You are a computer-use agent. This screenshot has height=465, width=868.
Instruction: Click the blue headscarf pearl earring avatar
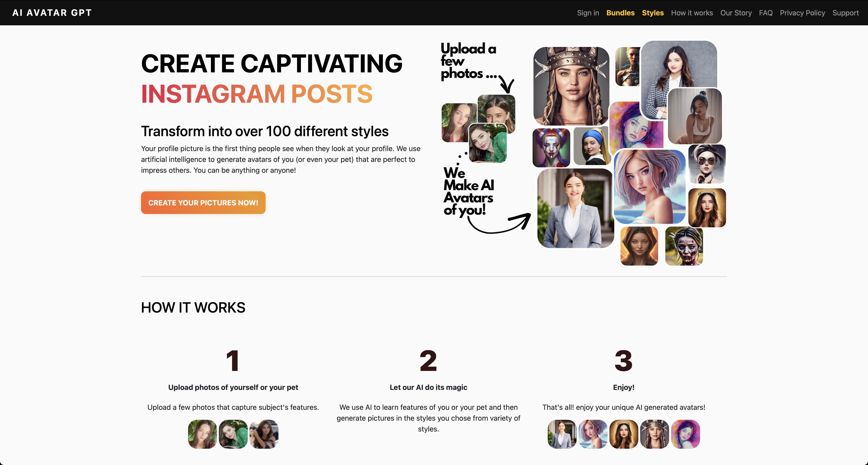point(592,146)
